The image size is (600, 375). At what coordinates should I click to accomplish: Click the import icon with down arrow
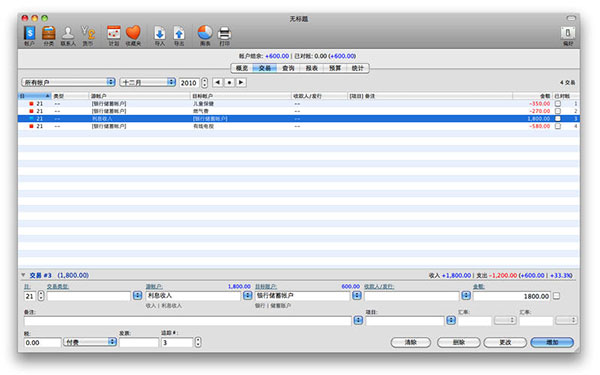[160, 33]
